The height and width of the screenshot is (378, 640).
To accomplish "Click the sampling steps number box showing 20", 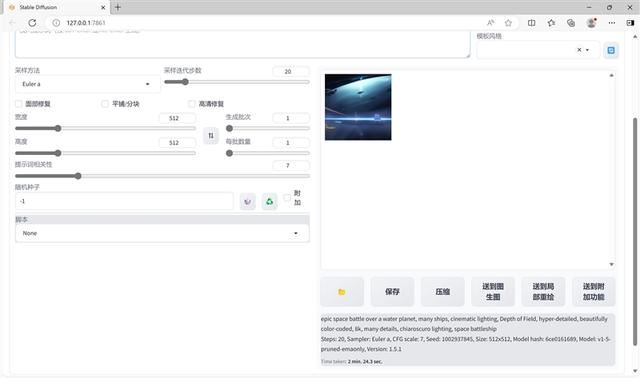I will pos(291,71).
